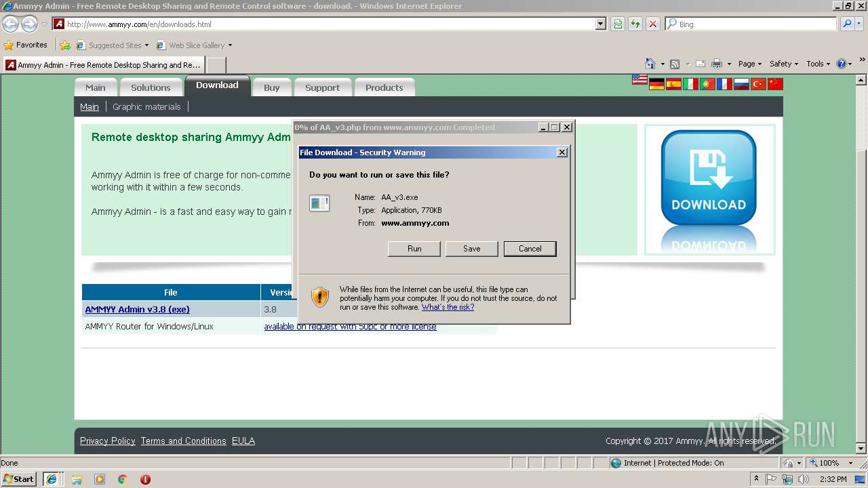This screenshot has height=488, width=868.
Task: Click Cancel in the download dialog
Action: pyautogui.click(x=530, y=249)
